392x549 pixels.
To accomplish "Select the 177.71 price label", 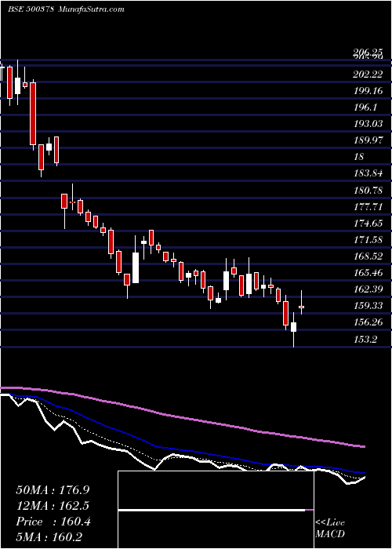I will click(x=369, y=207).
